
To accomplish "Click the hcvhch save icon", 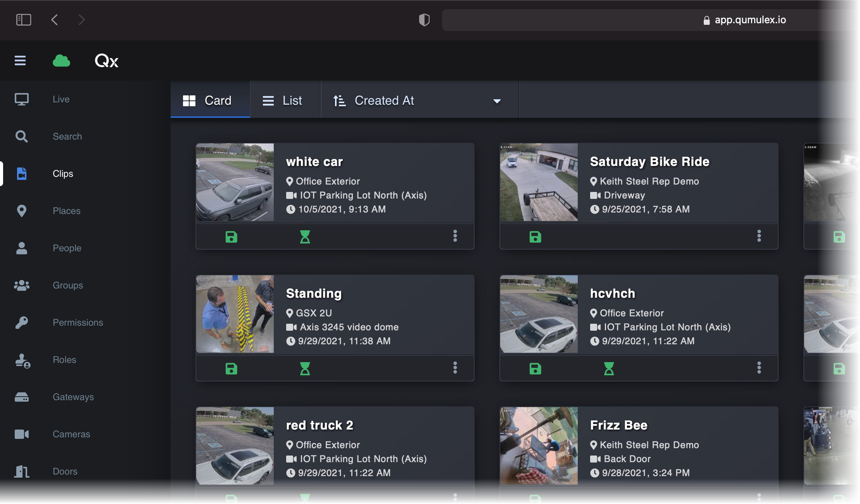I will click(x=535, y=368).
